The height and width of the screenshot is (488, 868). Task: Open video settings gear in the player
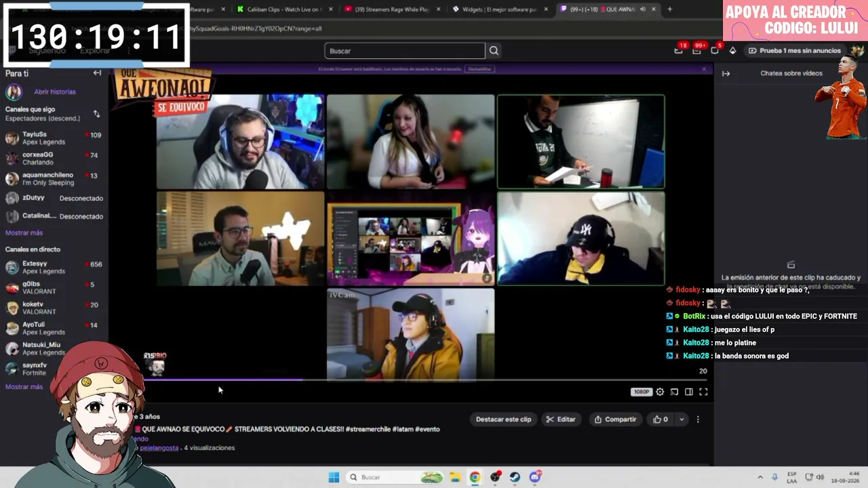(x=660, y=392)
